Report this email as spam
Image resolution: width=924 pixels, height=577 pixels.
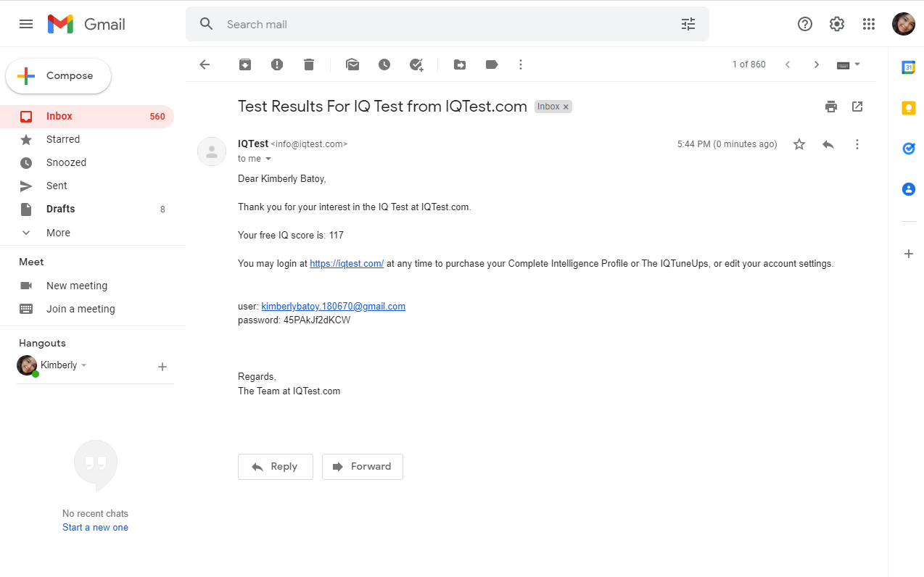276,65
